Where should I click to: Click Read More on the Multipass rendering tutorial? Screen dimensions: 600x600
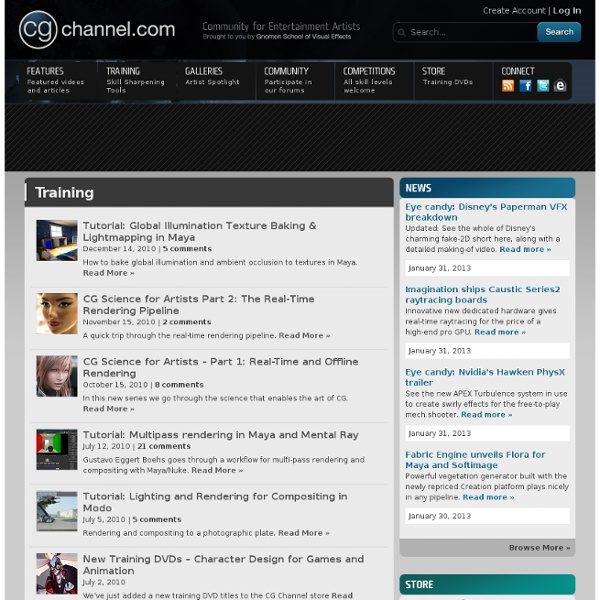pyautogui.click(x=217, y=470)
